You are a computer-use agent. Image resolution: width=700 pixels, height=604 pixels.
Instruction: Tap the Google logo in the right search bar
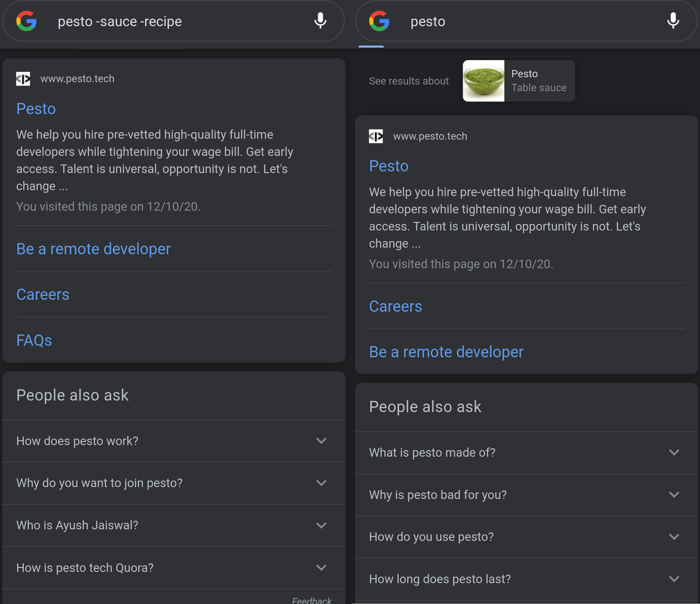tap(379, 21)
